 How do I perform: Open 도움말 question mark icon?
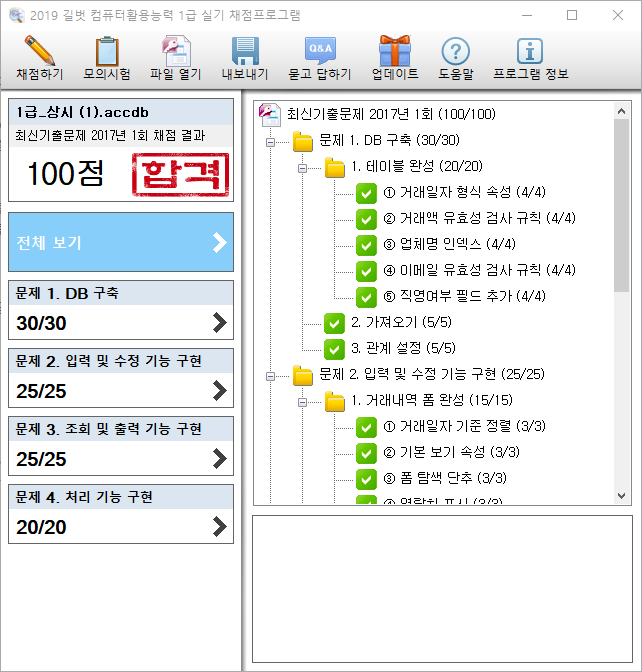click(x=455, y=50)
